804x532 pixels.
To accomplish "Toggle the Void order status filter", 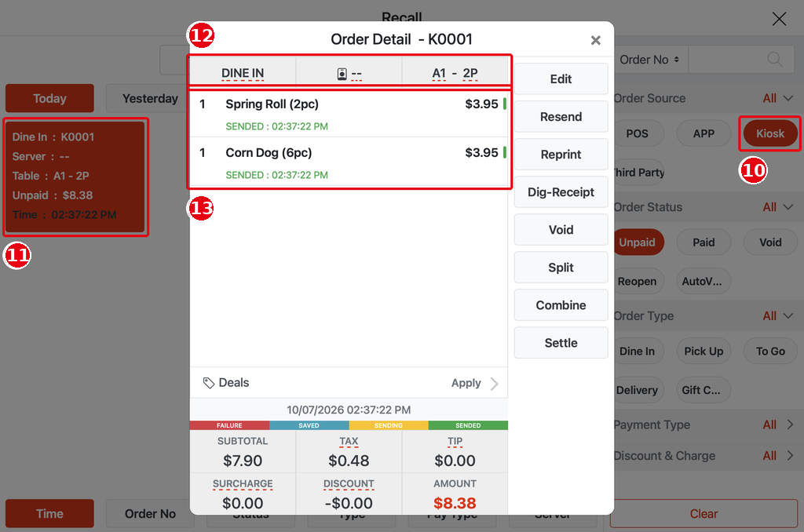I will (x=770, y=242).
